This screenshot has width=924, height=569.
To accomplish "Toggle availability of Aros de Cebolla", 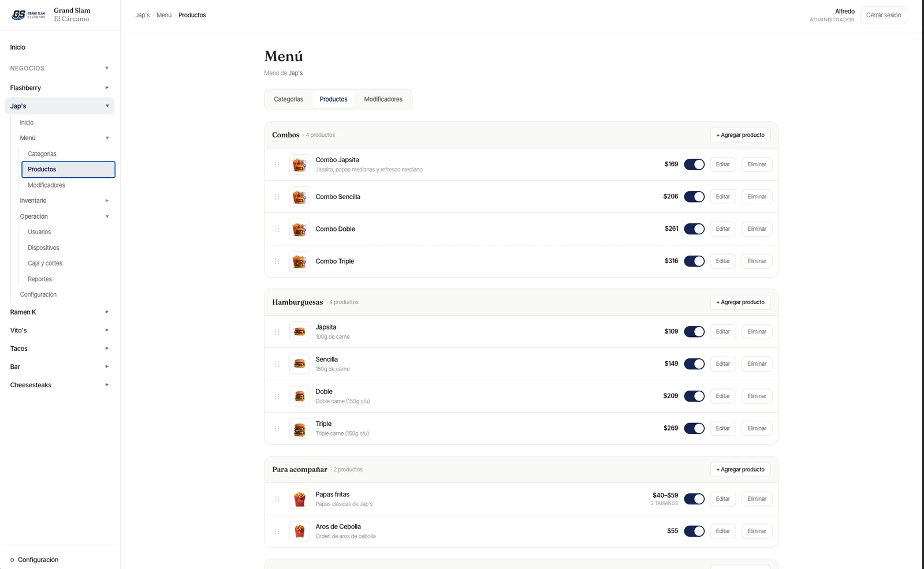I will [x=694, y=531].
